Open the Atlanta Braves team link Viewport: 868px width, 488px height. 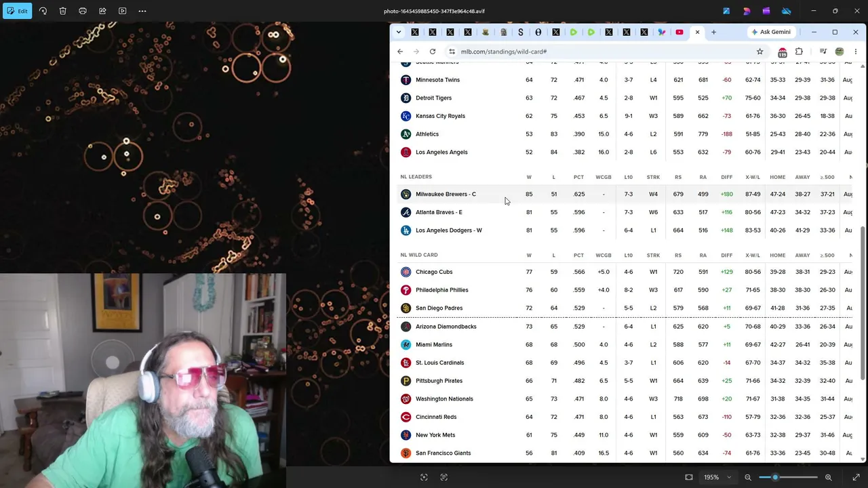point(439,212)
